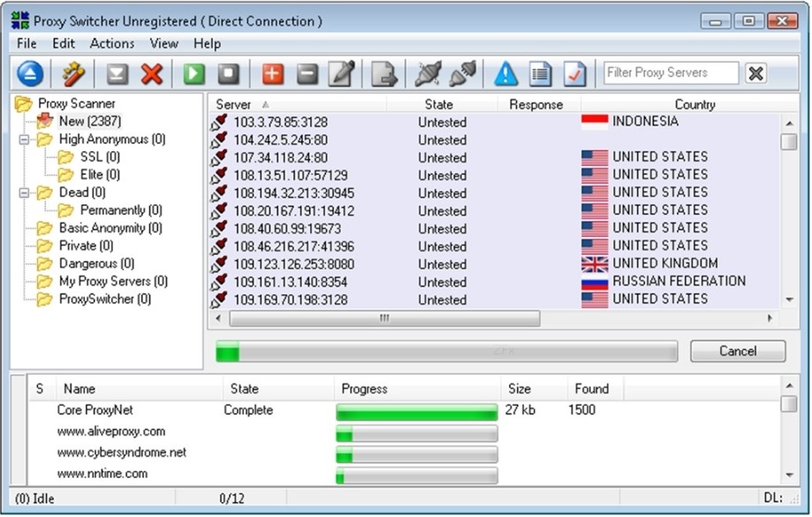Screen dimensions: 812x517
Task: Click the scan progress bar
Action: point(446,352)
